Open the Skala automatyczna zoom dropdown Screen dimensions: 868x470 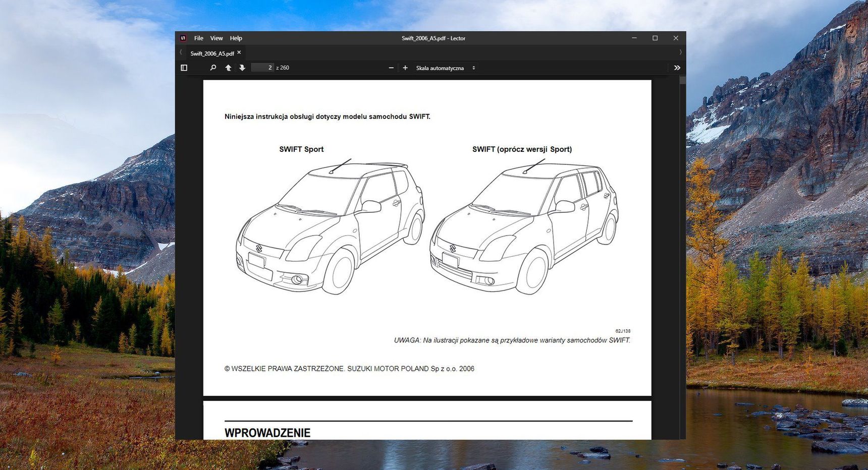pyautogui.click(x=446, y=68)
